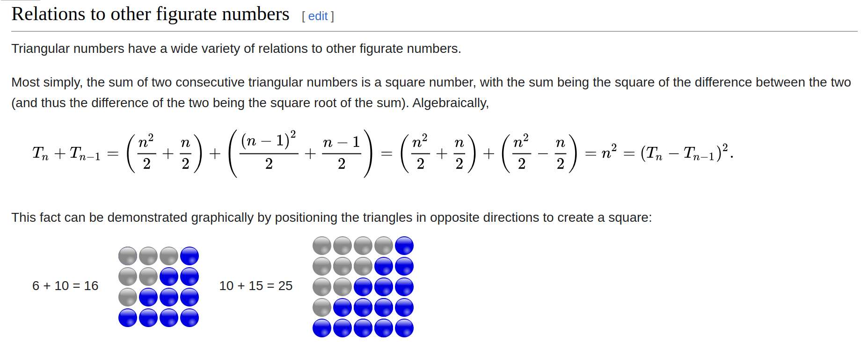The image size is (868, 342).
Task: Click the paragraph starting 'Most simply, the sum'
Action: coord(431,92)
